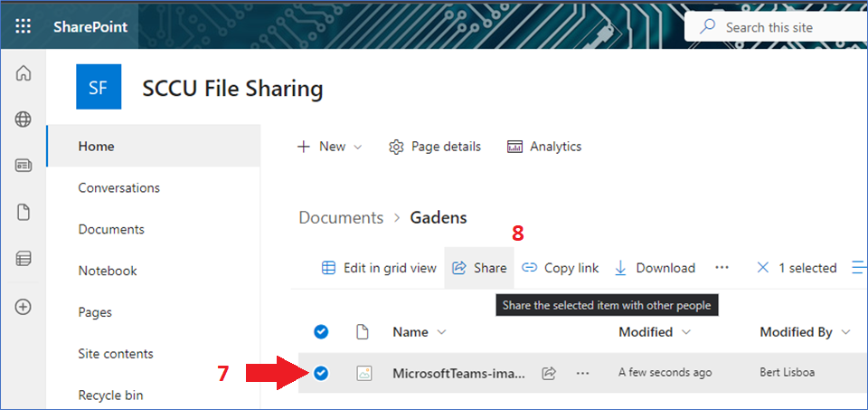Open Analytics from the command bar

(544, 147)
